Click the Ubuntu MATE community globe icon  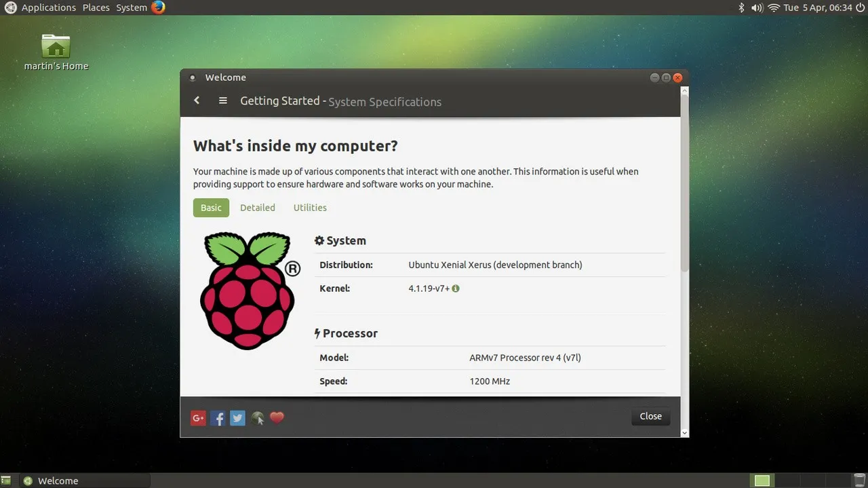click(257, 417)
